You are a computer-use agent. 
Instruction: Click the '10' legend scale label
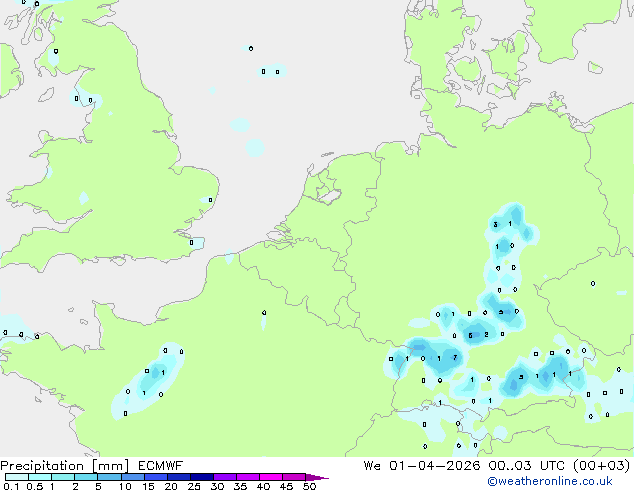125,486
